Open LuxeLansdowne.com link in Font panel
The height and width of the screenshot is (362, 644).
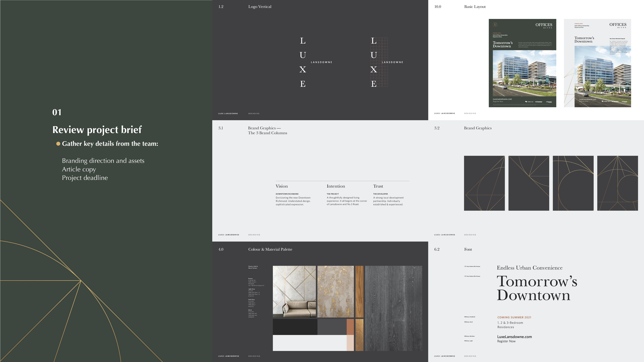514,337
